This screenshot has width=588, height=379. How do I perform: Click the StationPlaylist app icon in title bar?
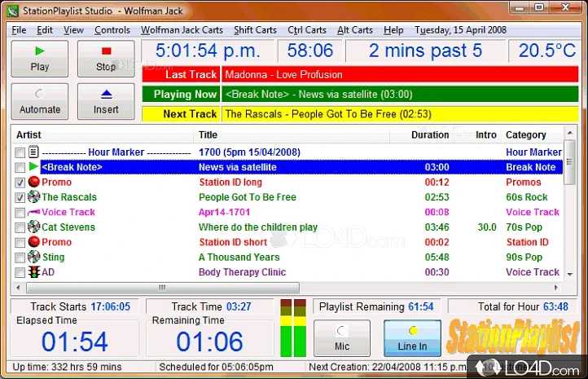click(x=13, y=11)
